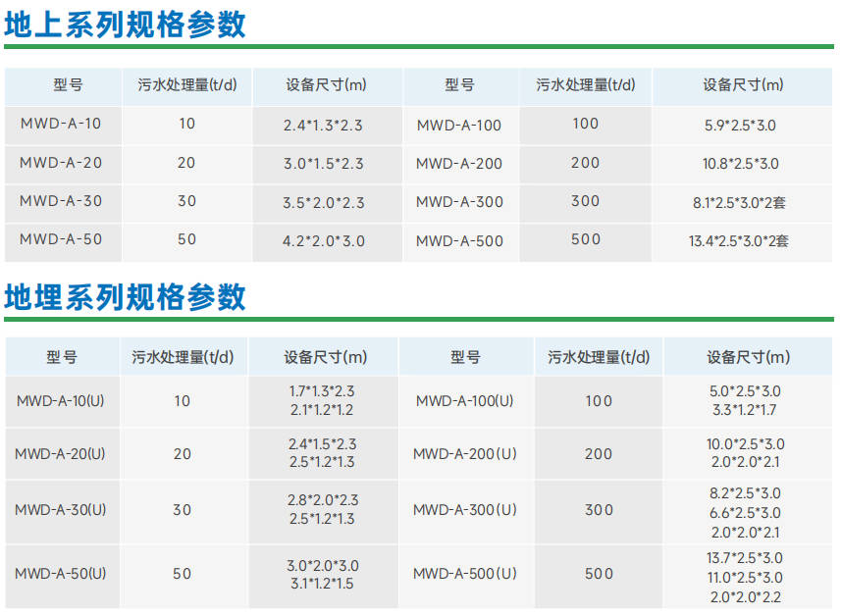The width and height of the screenshot is (841, 616).
Task: Click the dimension line 2.4*1.5*2.3
Action: pyautogui.click(x=322, y=444)
